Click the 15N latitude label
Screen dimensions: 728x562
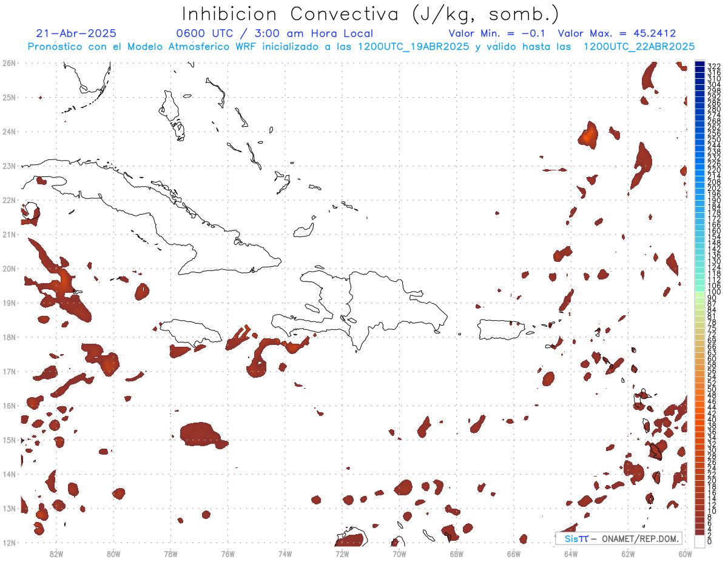[x=9, y=440]
